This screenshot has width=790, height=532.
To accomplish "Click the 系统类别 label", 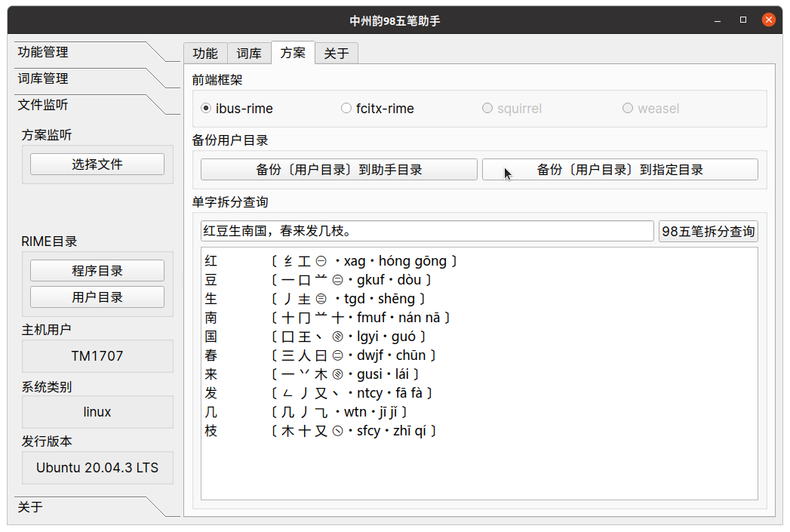I will (x=46, y=387).
